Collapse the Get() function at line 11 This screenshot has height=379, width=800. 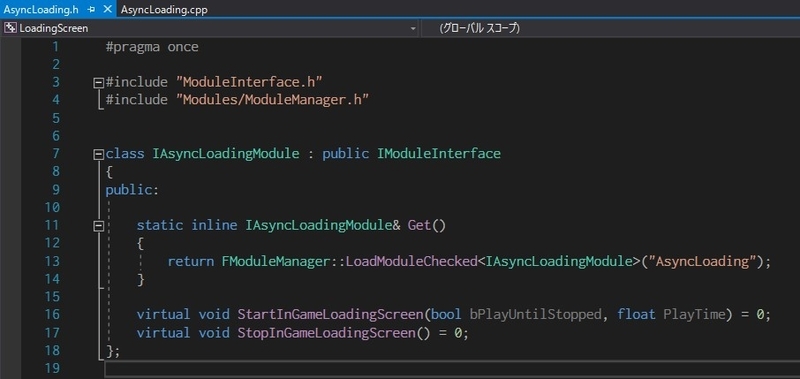[x=98, y=225]
